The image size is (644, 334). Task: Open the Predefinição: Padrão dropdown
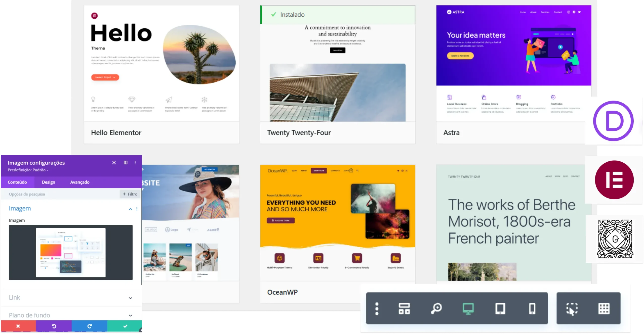coord(28,170)
